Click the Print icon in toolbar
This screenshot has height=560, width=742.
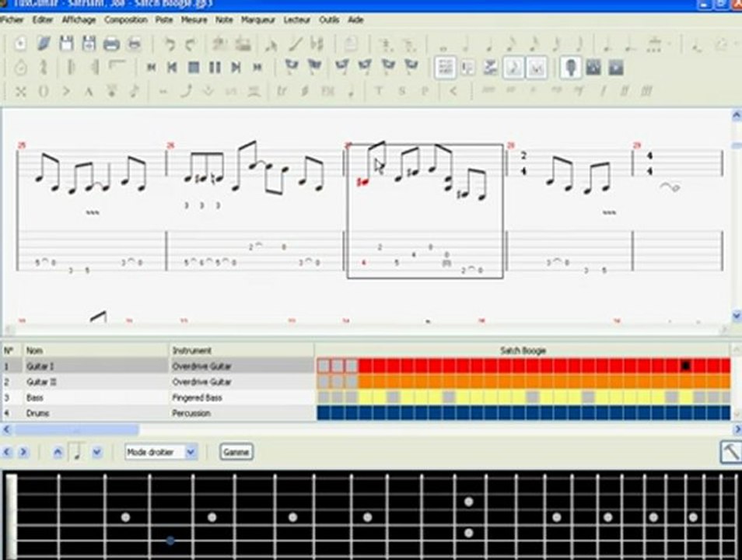[111, 44]
